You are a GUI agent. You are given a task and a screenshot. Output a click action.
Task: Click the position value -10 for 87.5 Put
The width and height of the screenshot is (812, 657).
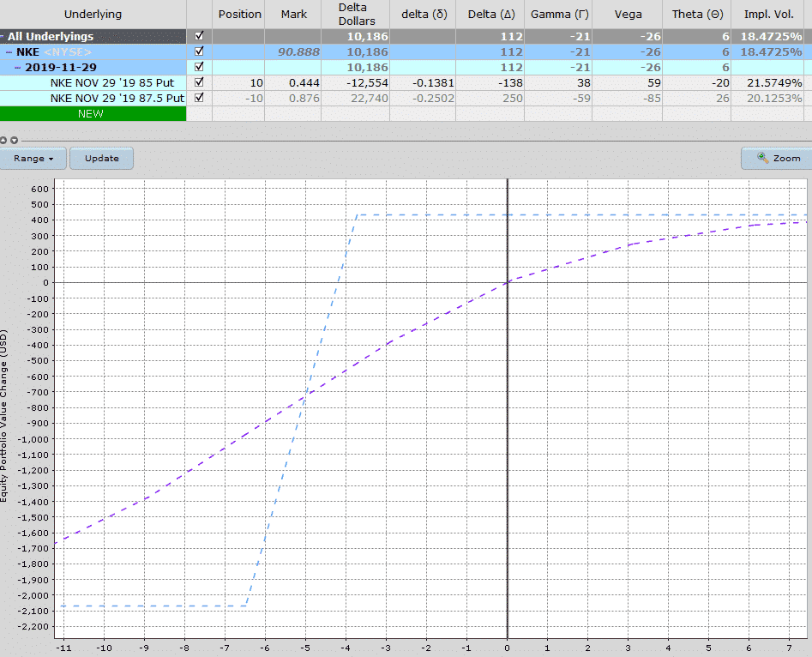(x=255, y=99)
